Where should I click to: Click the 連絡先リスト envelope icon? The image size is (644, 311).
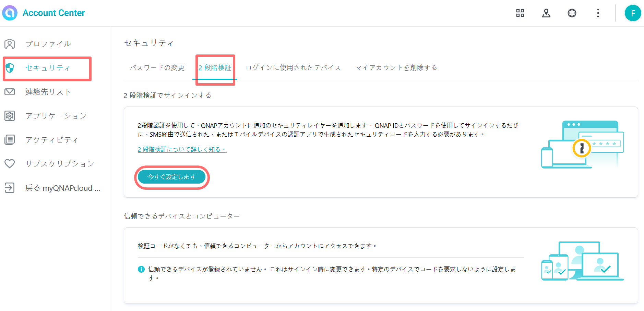(10, 92)
